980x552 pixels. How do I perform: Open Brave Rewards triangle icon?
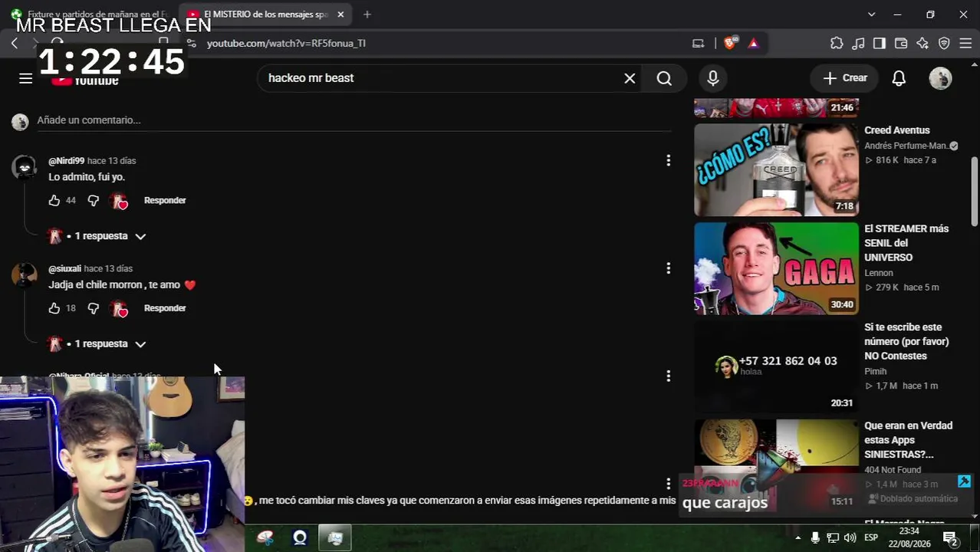point(753,43)
